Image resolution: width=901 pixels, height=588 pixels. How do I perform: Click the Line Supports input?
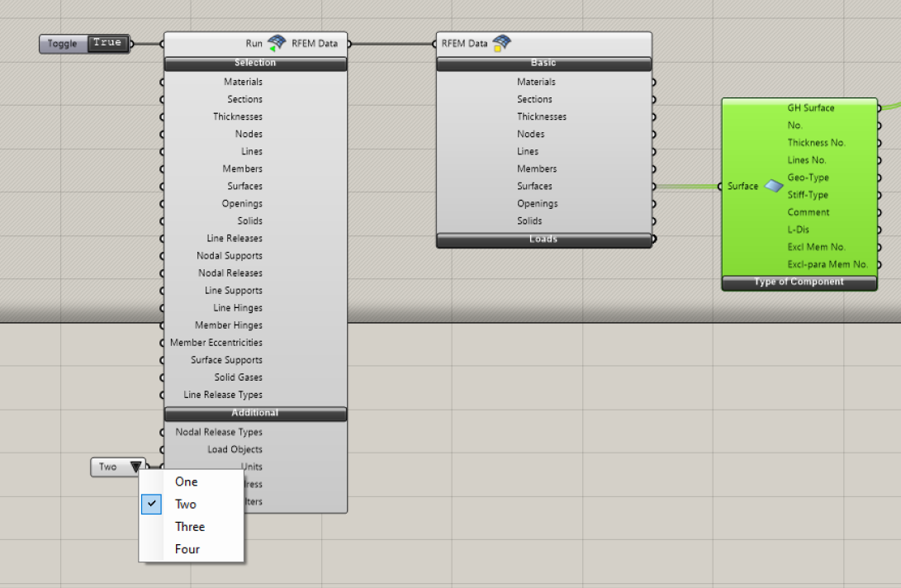click(233, 290)
